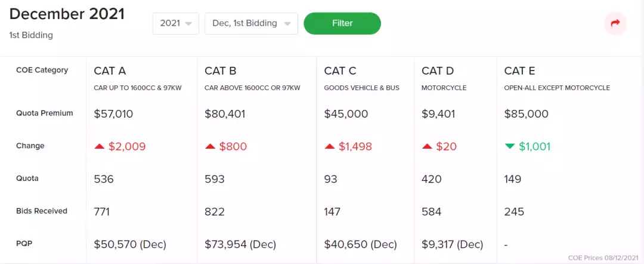
Task: Click the red share arrow icon
Action: 615,23
